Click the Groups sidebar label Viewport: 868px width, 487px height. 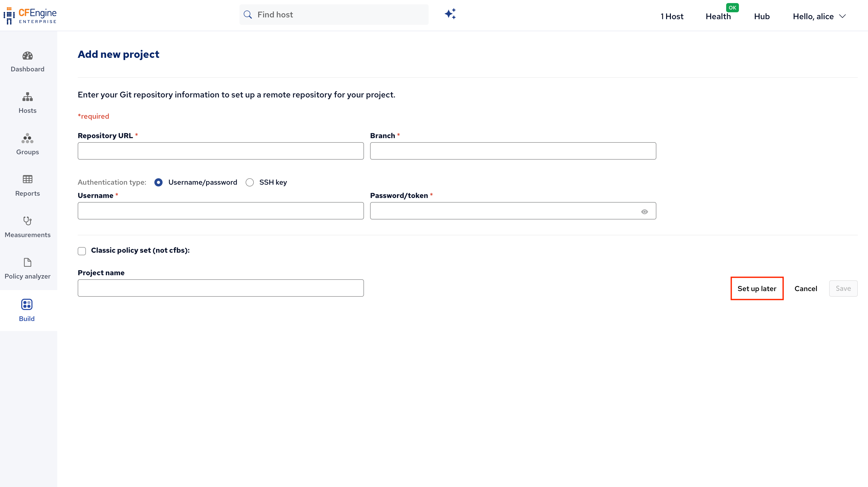tap(28, 152)
